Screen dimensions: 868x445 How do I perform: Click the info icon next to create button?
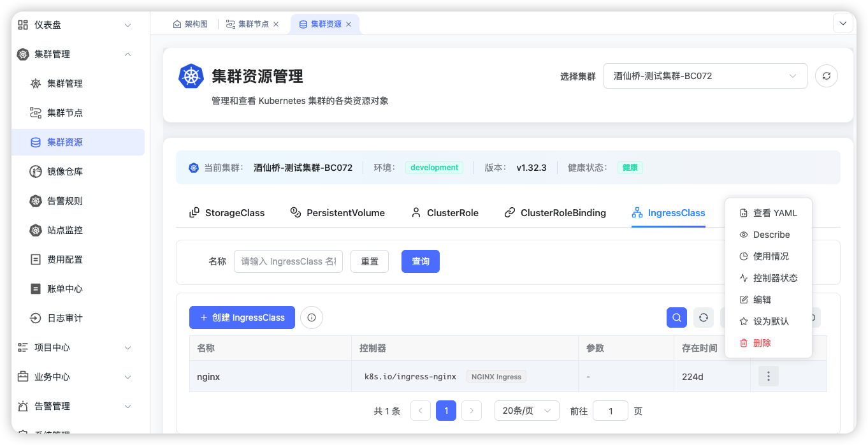[312, 317]
